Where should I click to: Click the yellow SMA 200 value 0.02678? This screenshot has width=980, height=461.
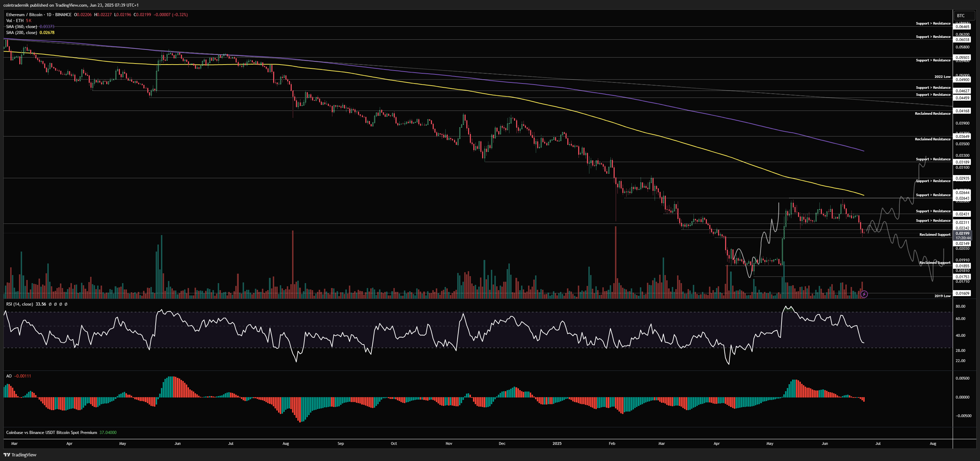pos(47,33)
